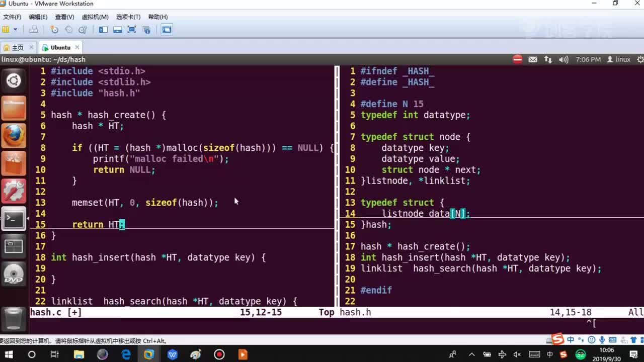Image resolution: width=644 pixels, height=362 pixels.
Task: Click the memset line in hash.c
Action: click(x=145, y=203)
